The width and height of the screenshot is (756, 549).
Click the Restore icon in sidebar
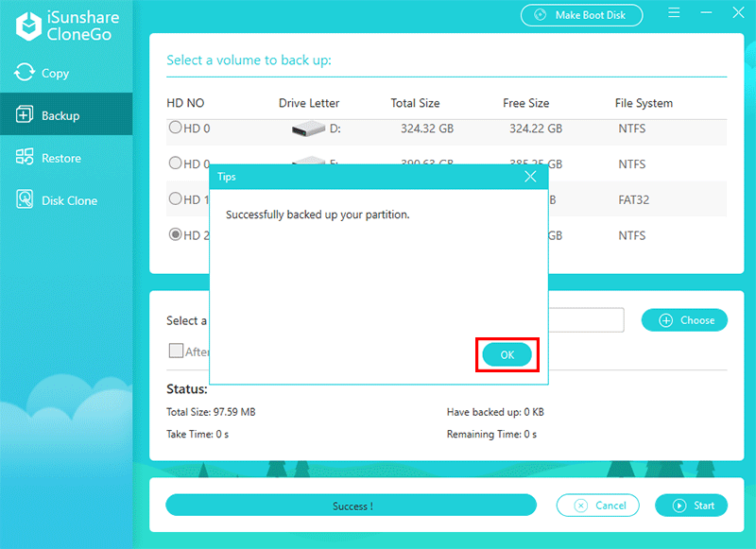pyautogui.click(x=25, y=158)
